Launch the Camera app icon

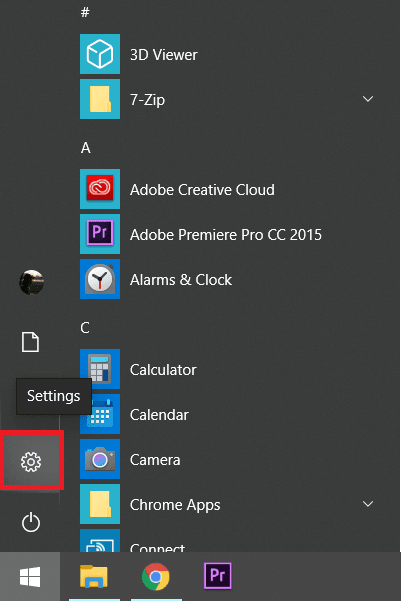(100, 459)
